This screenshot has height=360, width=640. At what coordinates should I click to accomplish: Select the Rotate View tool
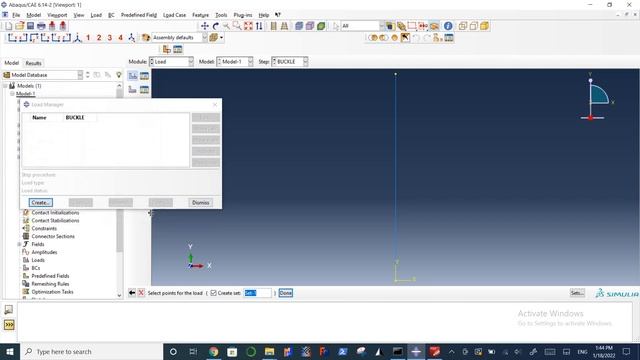(216, 26)
